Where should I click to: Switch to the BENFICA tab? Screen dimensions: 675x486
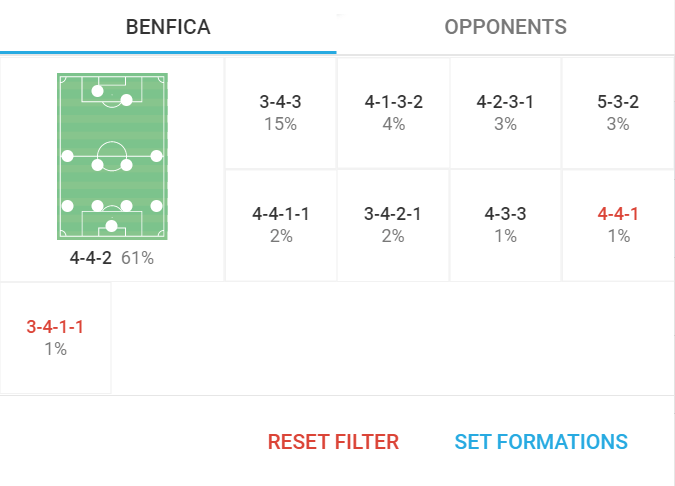168,27
